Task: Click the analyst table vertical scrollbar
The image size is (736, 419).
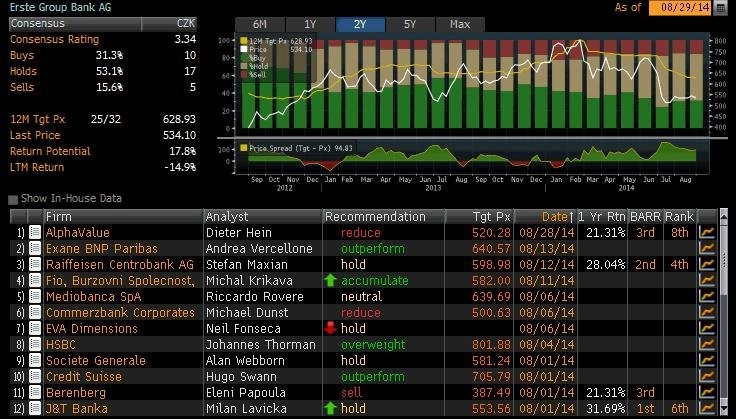Action: (x=723, y=312)
